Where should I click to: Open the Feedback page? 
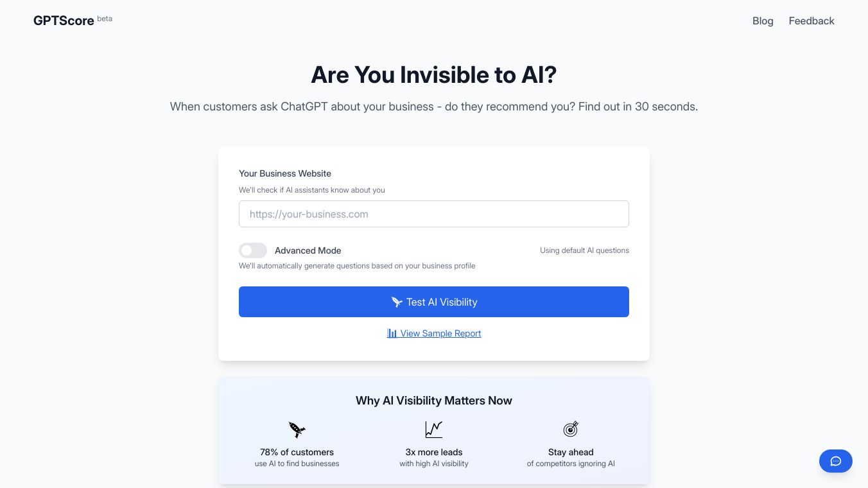pyautogui.click(x=812, y=21)
